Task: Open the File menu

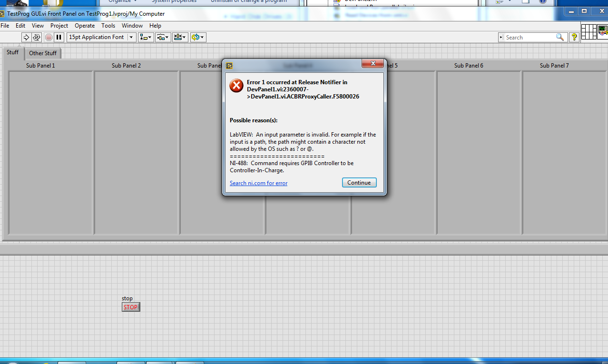Action: pos(5,26)
